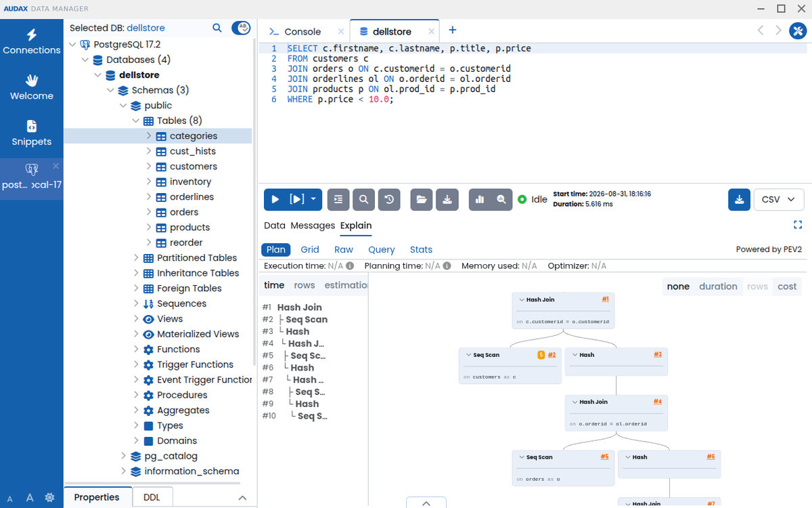
Task: Add a new tab with plus icon
Action: pos(453,30)
